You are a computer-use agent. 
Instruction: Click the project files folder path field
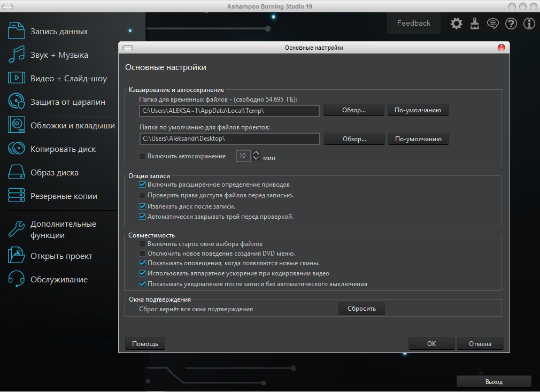[x=230, y=139]
